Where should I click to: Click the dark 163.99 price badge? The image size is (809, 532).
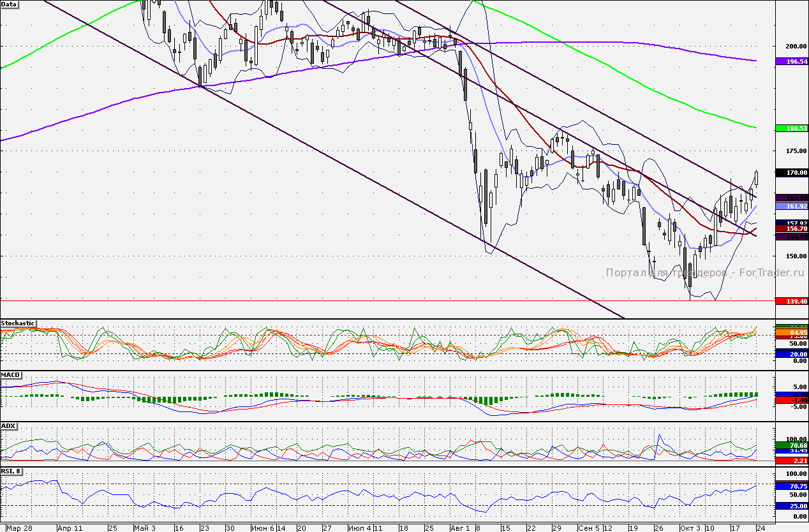[788, 197]
